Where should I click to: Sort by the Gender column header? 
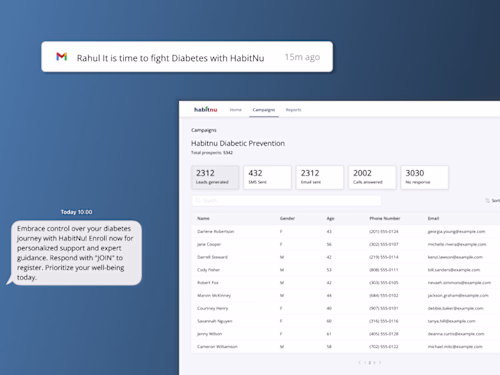click(287, 218)
